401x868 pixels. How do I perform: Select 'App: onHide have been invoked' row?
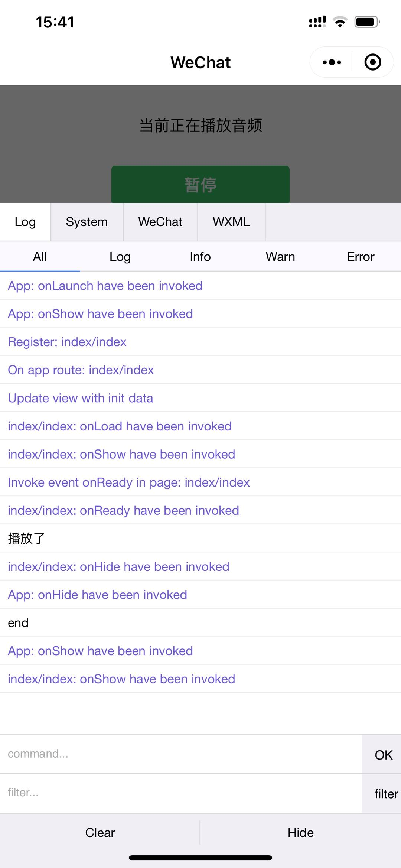pyautogui.click(x=200, y=595)
